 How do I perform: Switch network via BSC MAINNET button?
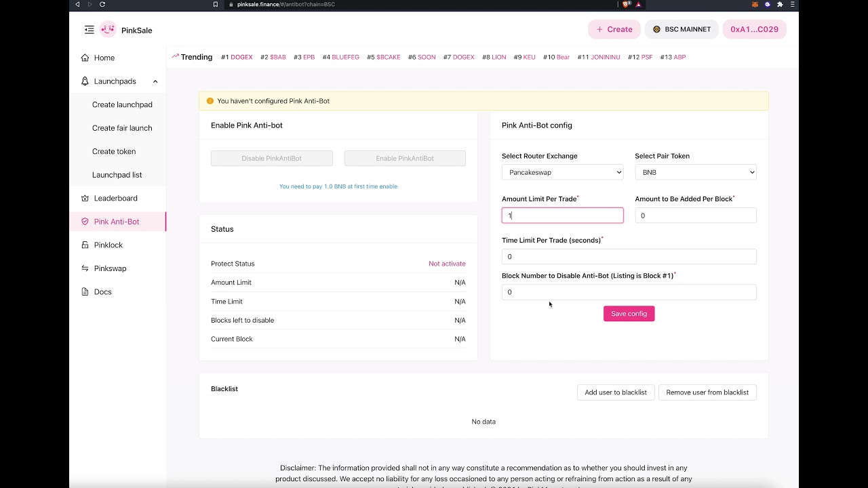pos(682,29)
